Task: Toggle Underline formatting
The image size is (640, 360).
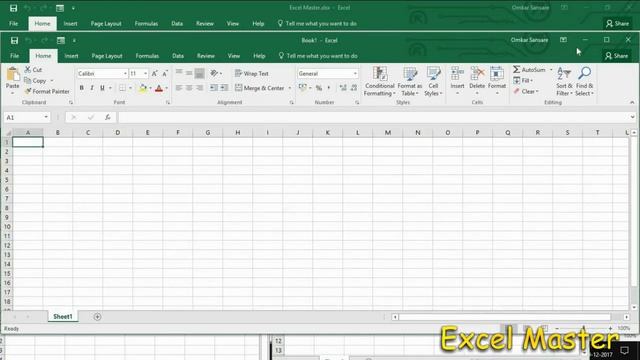Action: pos(102,88)
